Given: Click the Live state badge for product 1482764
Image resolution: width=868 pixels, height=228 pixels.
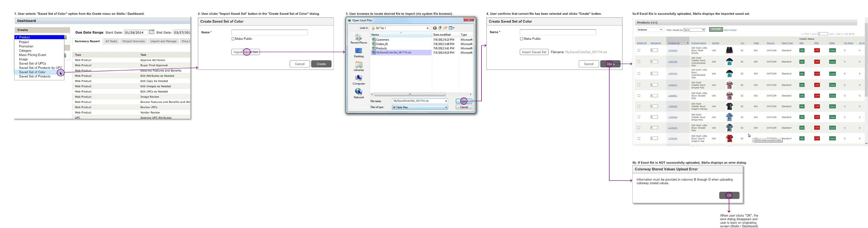Looking at the screenshot, I should point(832,74).
